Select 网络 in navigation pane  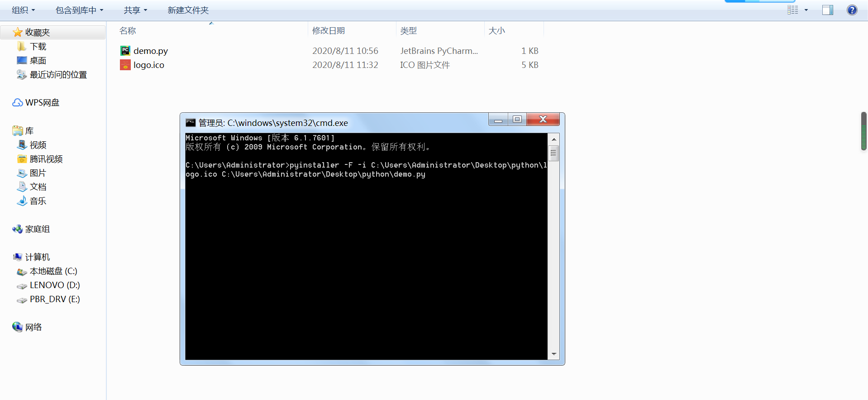pos(33,327)
